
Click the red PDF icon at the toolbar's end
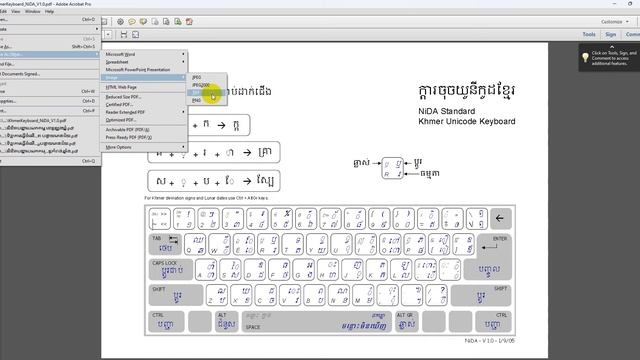189,22
